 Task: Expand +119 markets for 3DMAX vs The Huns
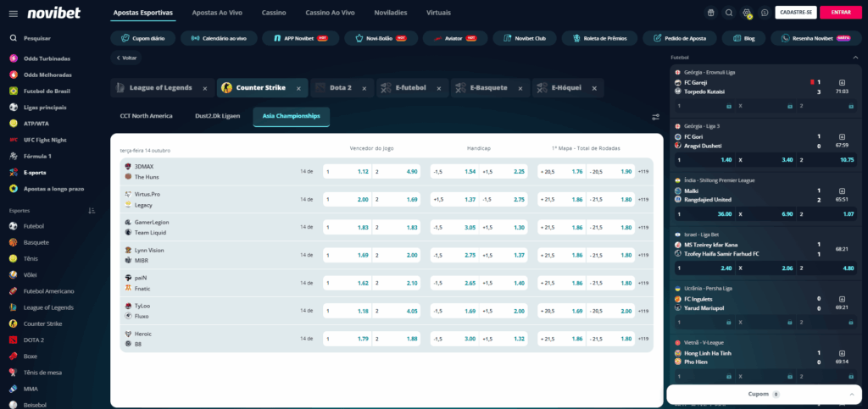tap(643, 171)
